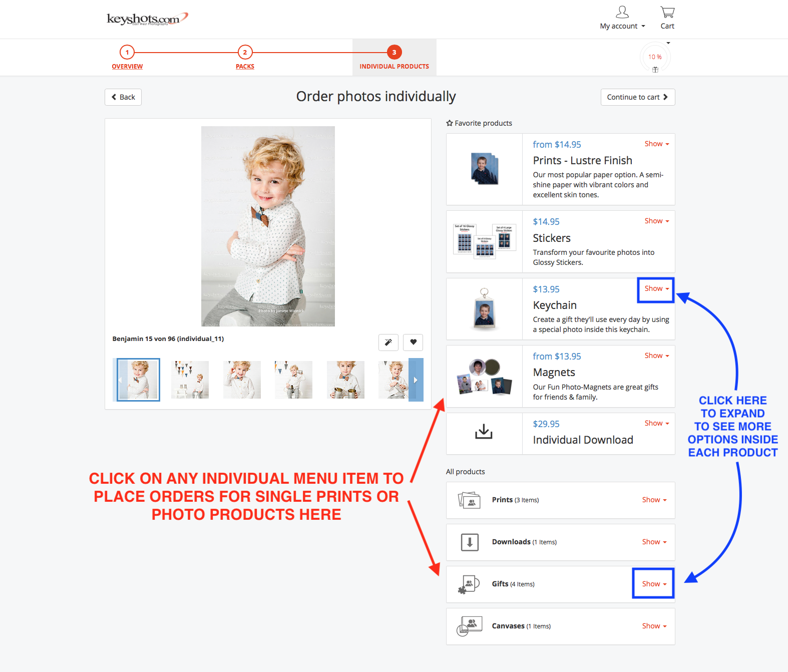Click the Downloads category icon
The height and width of the screenshot is (672, 788).
[470, 542]
